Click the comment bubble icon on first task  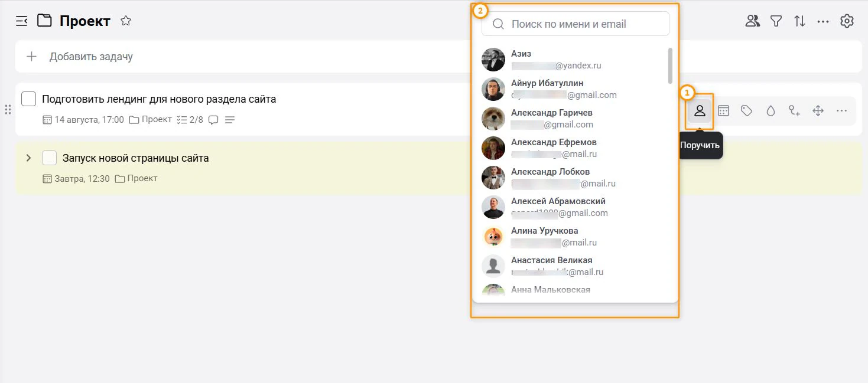pyautogui.click(x=213, y=120)
